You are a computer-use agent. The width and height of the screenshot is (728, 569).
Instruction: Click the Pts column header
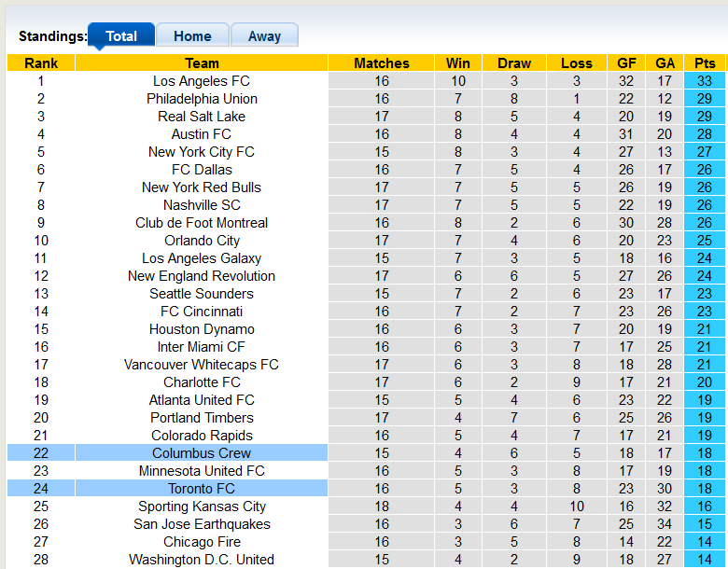coord(705,63)
